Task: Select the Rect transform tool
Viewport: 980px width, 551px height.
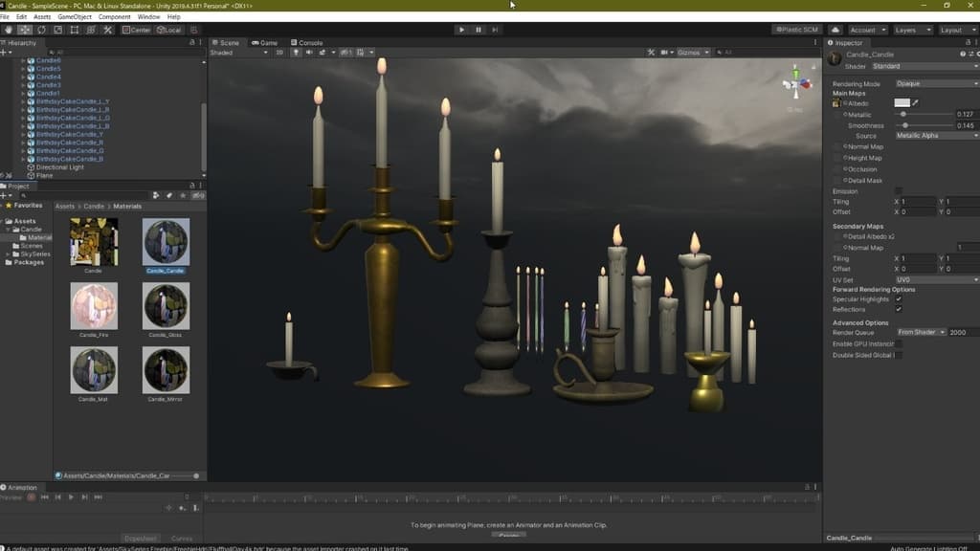Action: click(75, 30)
